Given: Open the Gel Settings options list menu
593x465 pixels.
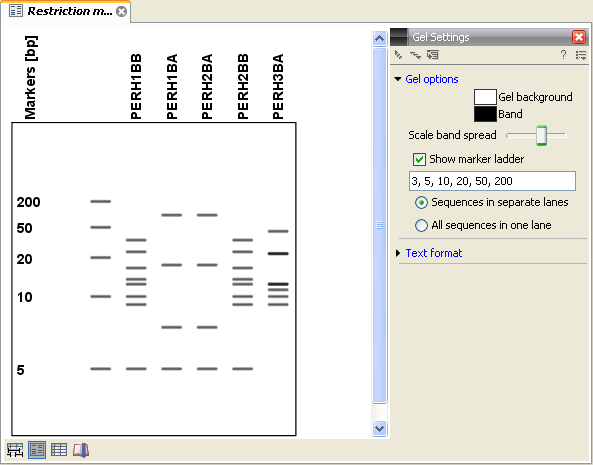Looking at the screenshot, I should (581, 56).
